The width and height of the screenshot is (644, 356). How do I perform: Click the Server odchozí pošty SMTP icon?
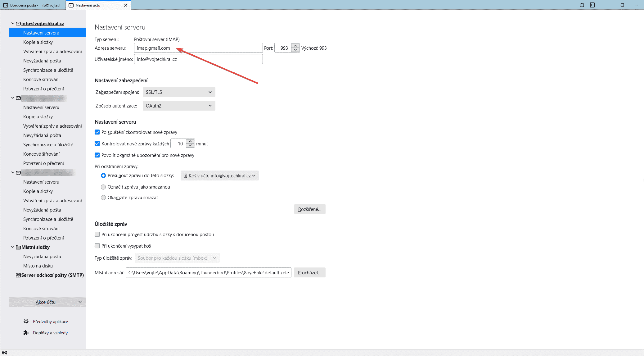[x=18, y=275]
